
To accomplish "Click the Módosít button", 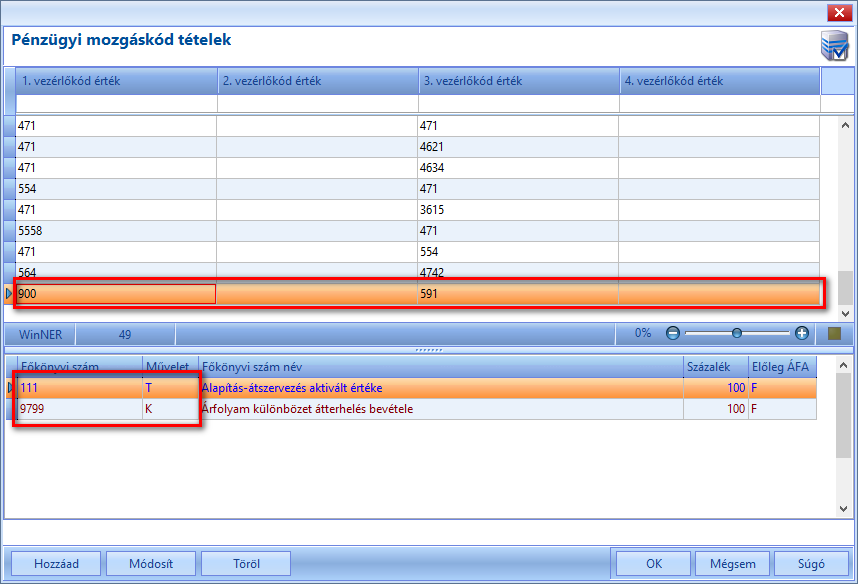I will coord(151,563).
